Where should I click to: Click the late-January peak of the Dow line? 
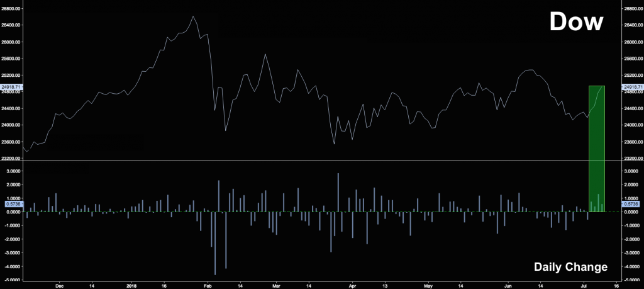point(193,16)
